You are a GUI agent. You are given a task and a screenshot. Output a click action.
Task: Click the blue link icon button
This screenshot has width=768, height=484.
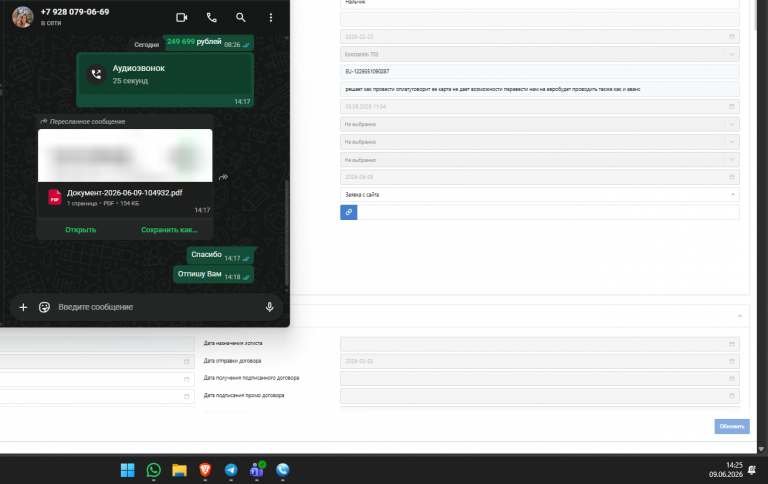[349, 212]
